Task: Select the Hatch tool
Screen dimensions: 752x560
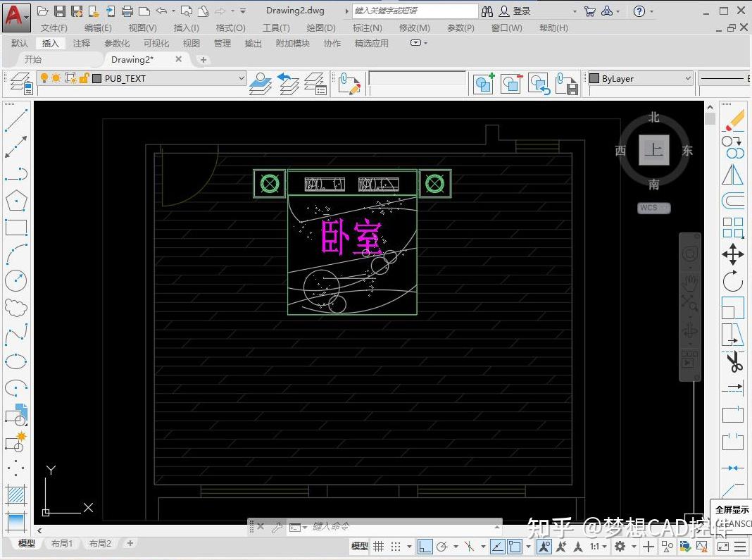Action: [15, 494]
